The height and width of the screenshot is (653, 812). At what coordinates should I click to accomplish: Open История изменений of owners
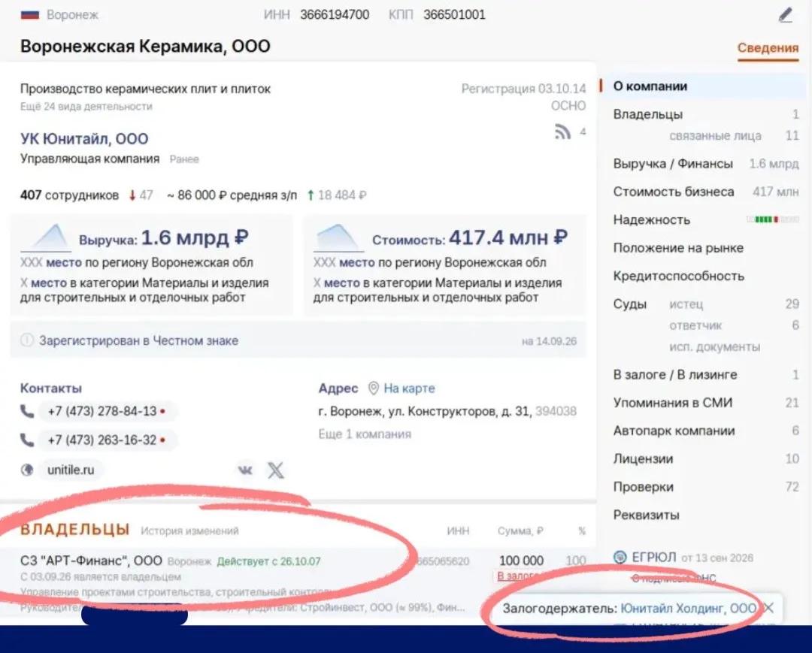[x=189, y=531]
